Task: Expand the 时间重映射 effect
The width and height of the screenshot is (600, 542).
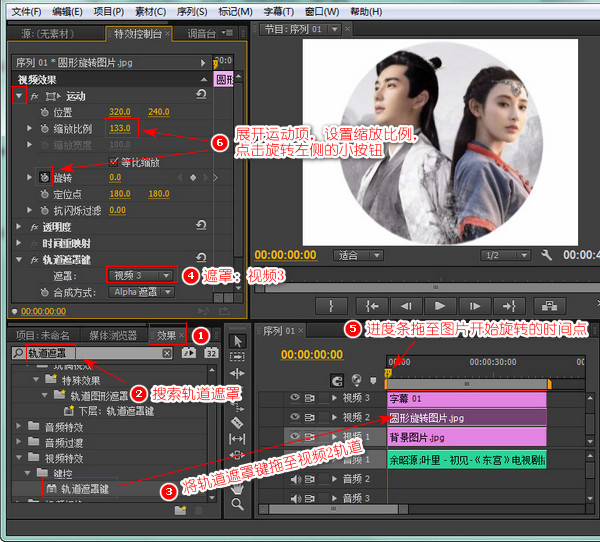Action: point(18,243)
